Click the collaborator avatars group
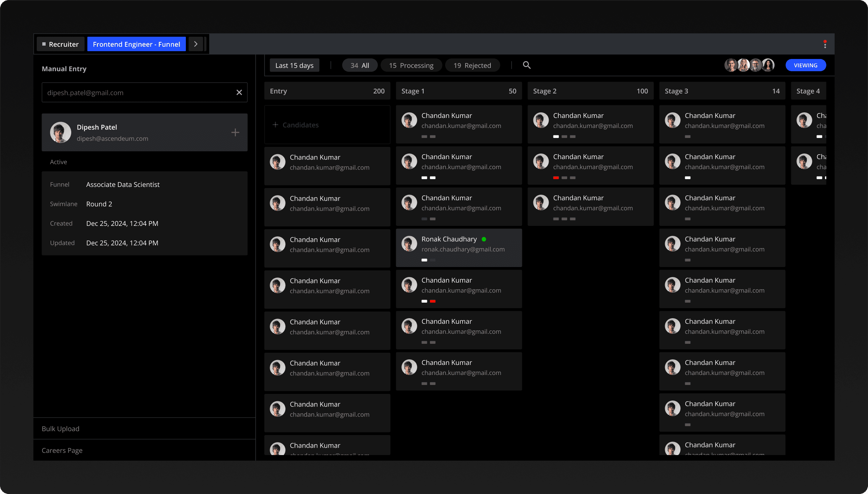The width and height of the screenshot is (868, 494). (749, 65)
